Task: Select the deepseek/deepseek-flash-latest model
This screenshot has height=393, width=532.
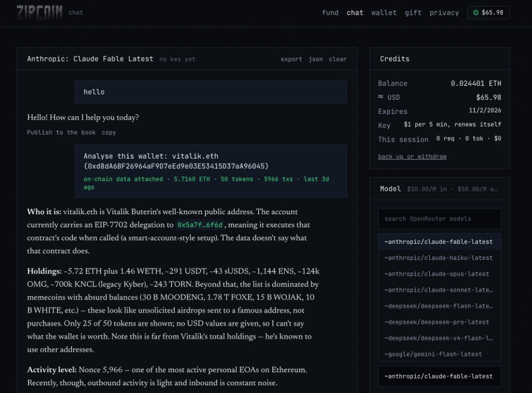Action: (440, 306)
